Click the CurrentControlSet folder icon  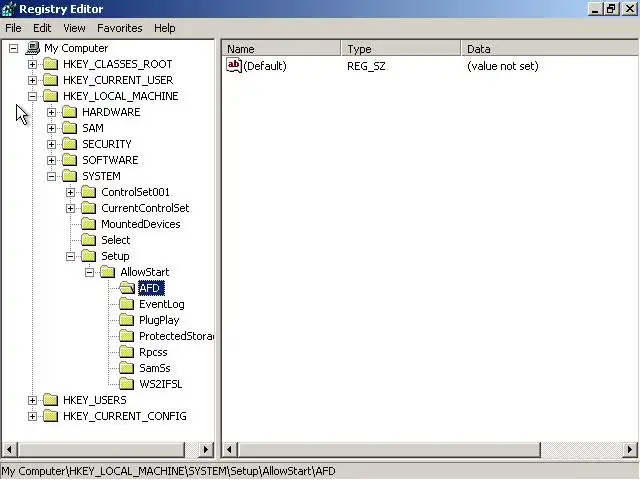[x=88, y=208]
